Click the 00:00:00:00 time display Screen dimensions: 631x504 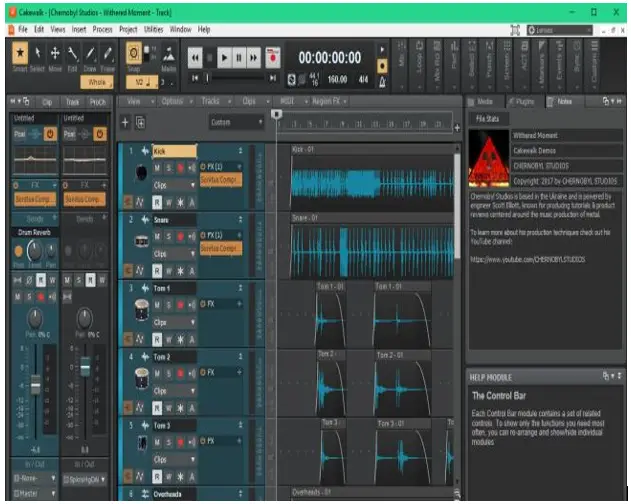pyautogui.click(x=330, y=58)
